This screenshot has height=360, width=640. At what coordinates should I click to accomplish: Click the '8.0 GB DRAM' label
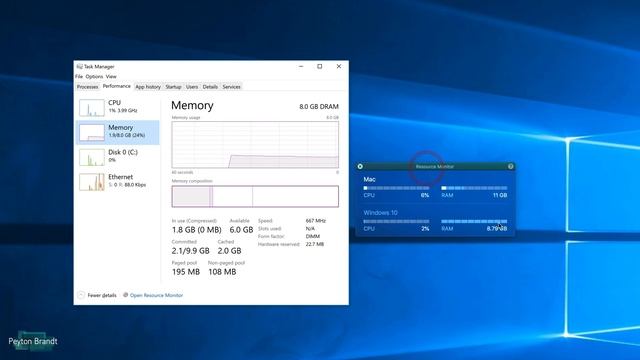coord(319,107)
